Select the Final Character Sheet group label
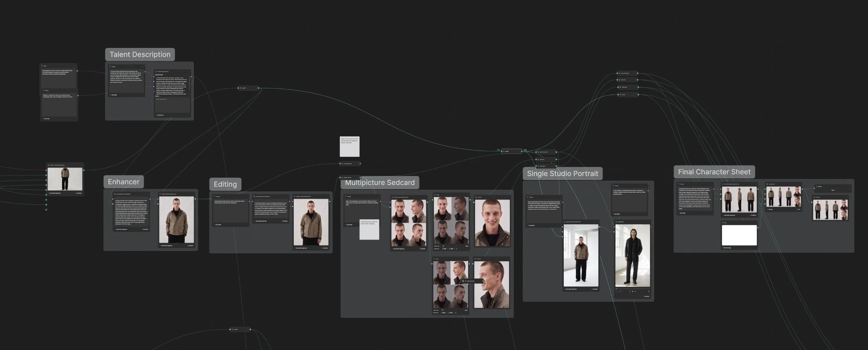 click(714, 172)
